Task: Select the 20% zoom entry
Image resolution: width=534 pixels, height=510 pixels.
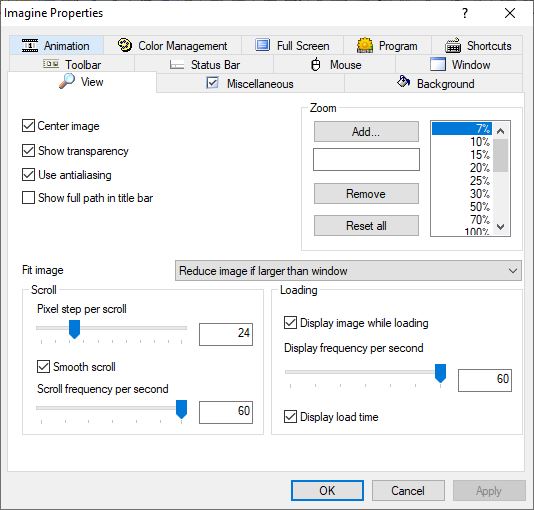Action: [x=462, y=168]
